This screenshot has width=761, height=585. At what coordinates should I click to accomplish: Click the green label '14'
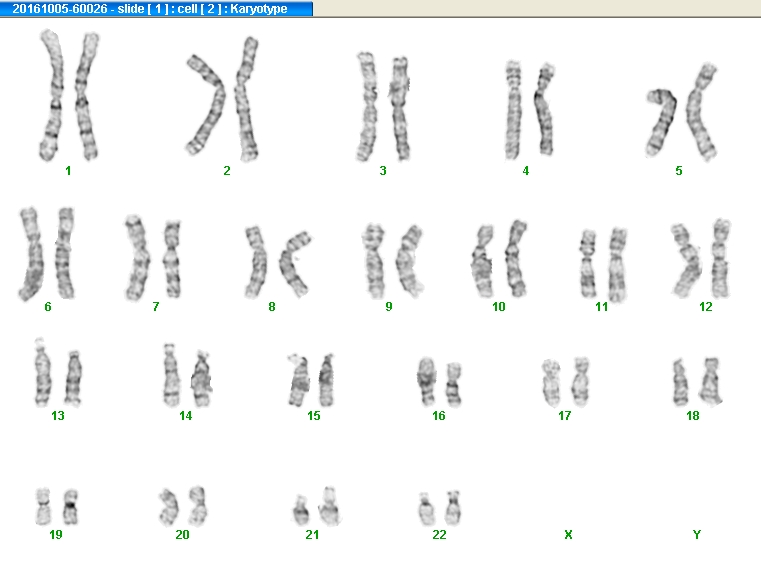[x=185, y=416]
